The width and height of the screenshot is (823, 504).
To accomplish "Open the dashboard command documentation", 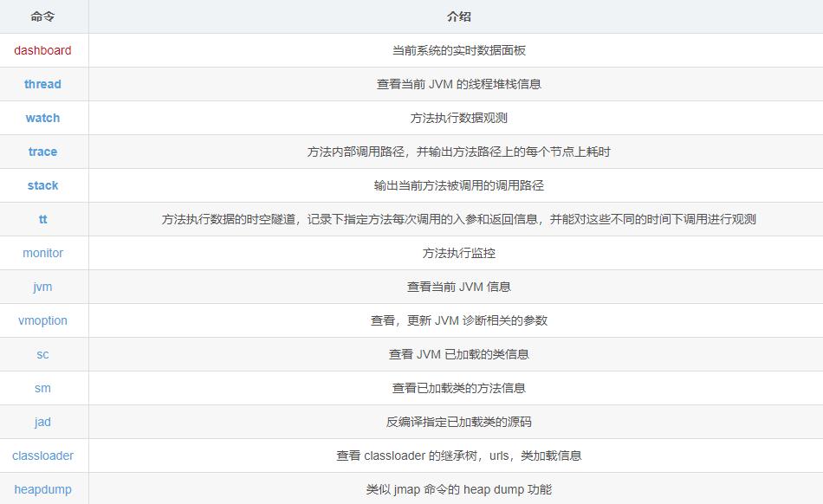I will (42, 50).
